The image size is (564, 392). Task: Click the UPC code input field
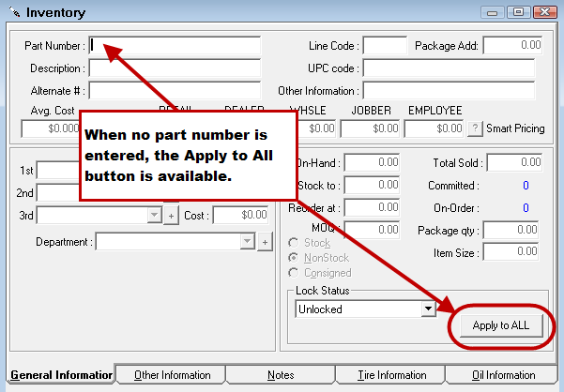point(448,68)
